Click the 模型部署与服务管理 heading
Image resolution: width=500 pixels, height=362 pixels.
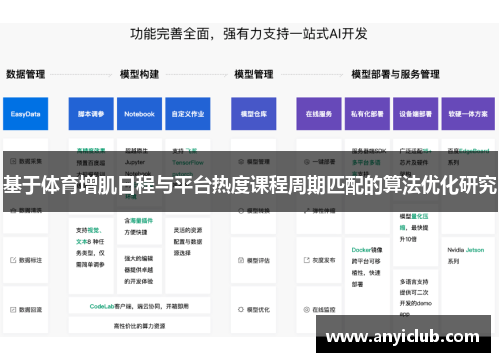coord(395,74)
